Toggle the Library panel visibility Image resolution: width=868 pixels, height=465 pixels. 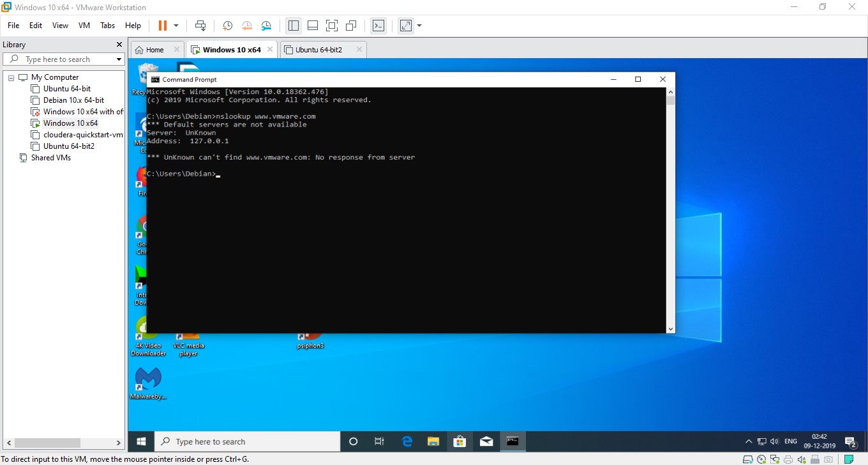pyautogui.click(x=293, y=26)
